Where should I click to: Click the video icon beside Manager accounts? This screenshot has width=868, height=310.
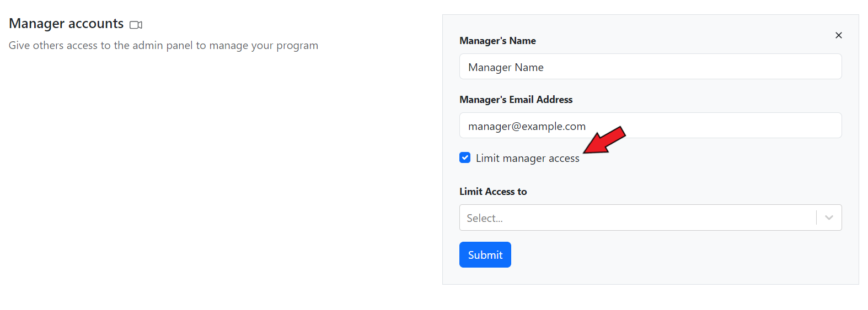(x=136, y=25)
